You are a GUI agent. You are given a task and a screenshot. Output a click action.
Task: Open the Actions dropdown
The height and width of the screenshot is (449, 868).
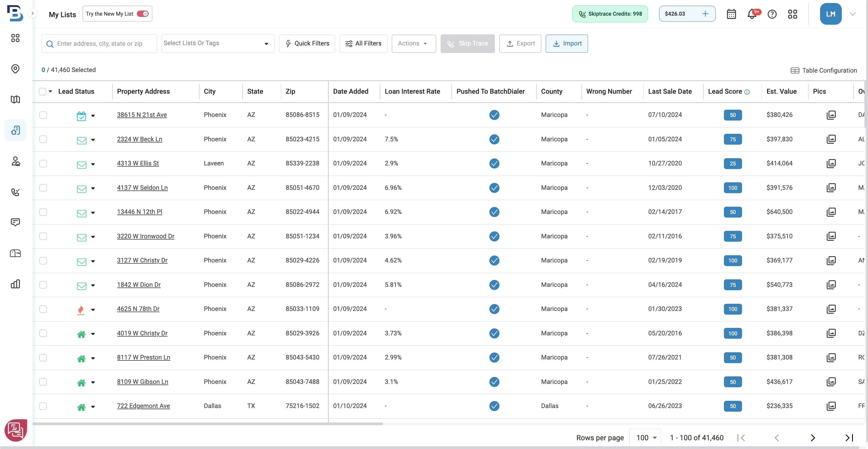[x=414, y=43]
